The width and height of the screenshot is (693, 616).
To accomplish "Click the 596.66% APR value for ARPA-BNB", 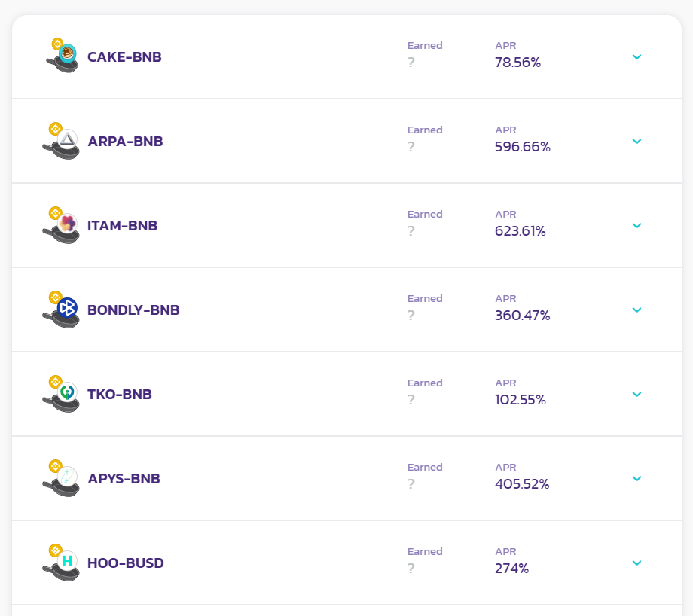I will [x=523, y=147].
